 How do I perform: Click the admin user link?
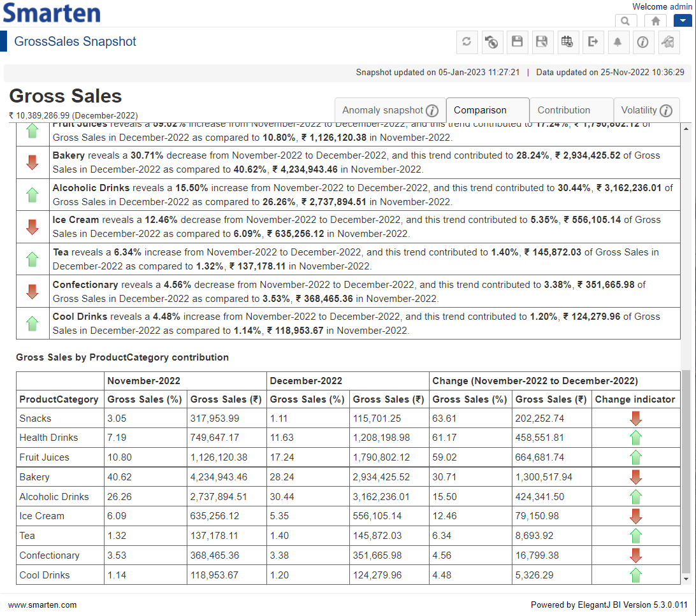tap(681, 6)
